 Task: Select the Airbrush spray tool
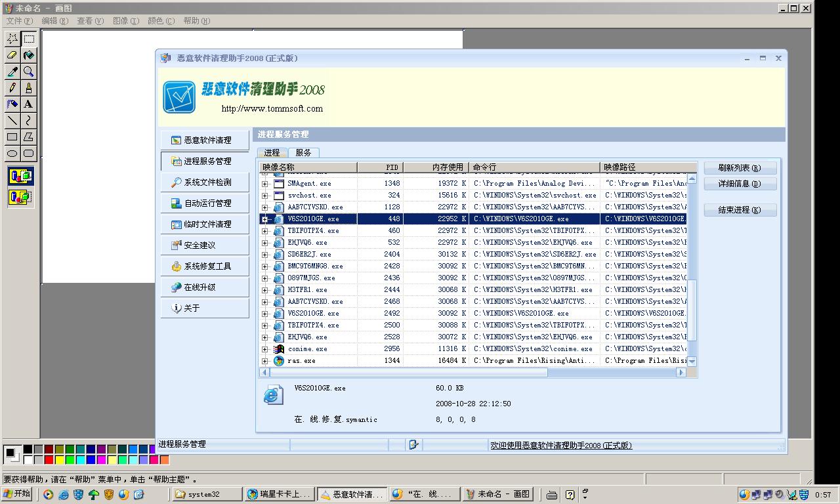(12, 104)
